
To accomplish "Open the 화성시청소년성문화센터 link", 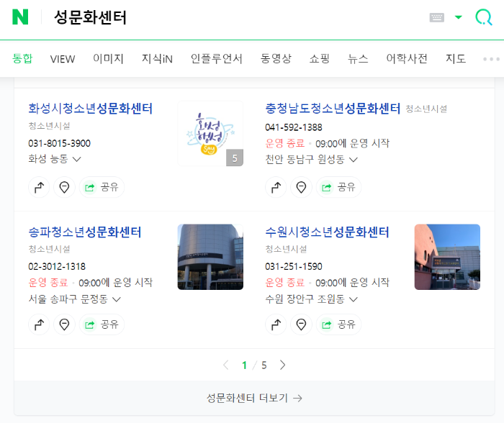I will 90,108.
